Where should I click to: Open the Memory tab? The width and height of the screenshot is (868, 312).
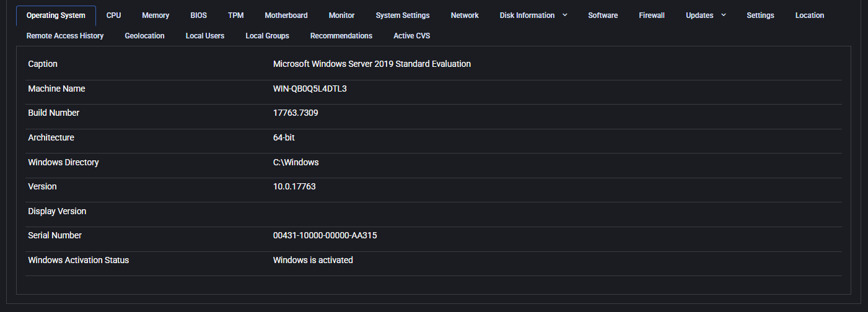156,15
